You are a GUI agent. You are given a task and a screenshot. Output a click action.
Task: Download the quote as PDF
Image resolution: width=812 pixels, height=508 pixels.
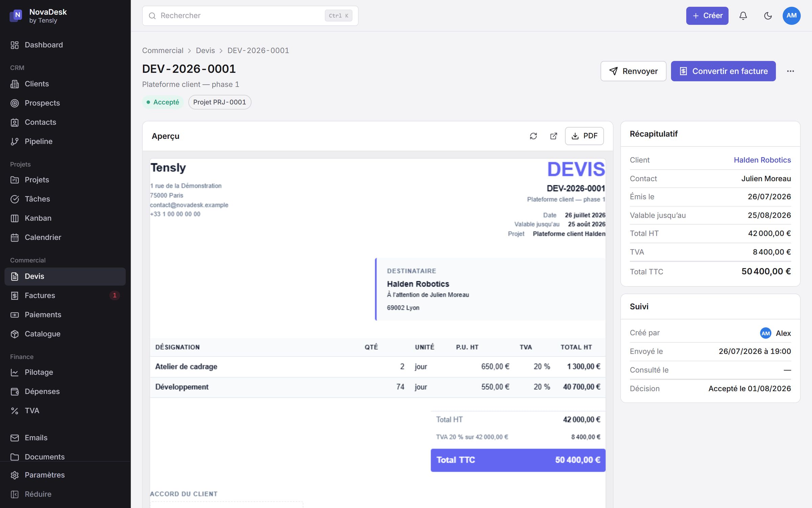point(584,136)
